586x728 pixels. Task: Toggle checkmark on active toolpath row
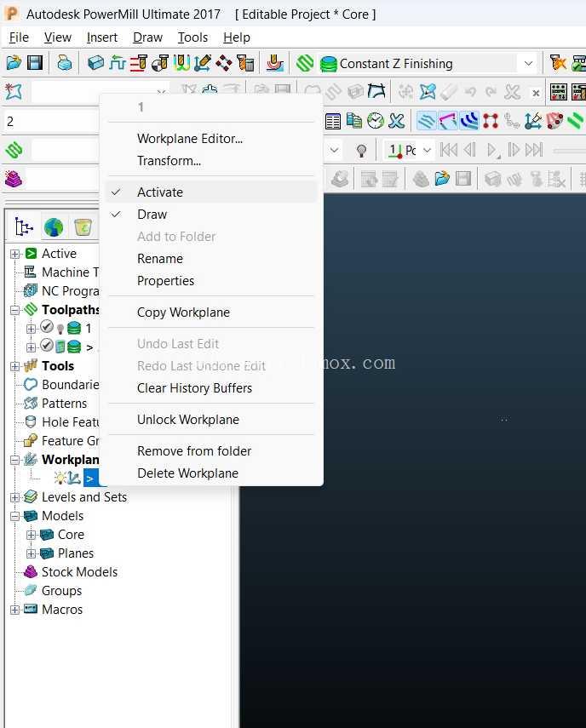point(47,346)
